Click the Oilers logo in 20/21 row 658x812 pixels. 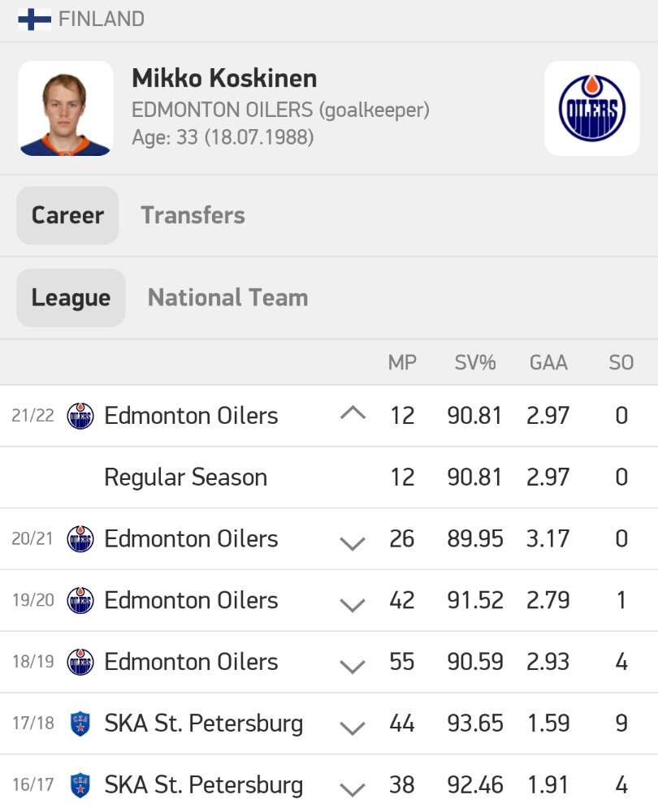click(80, 538)
